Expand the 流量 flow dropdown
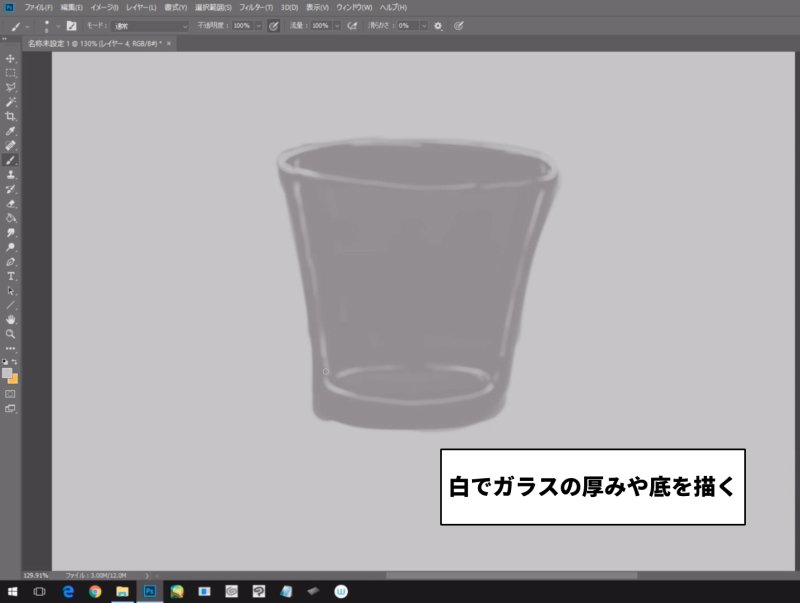The height and width of the screenshot is (603, 800). (x=338, y=28)
